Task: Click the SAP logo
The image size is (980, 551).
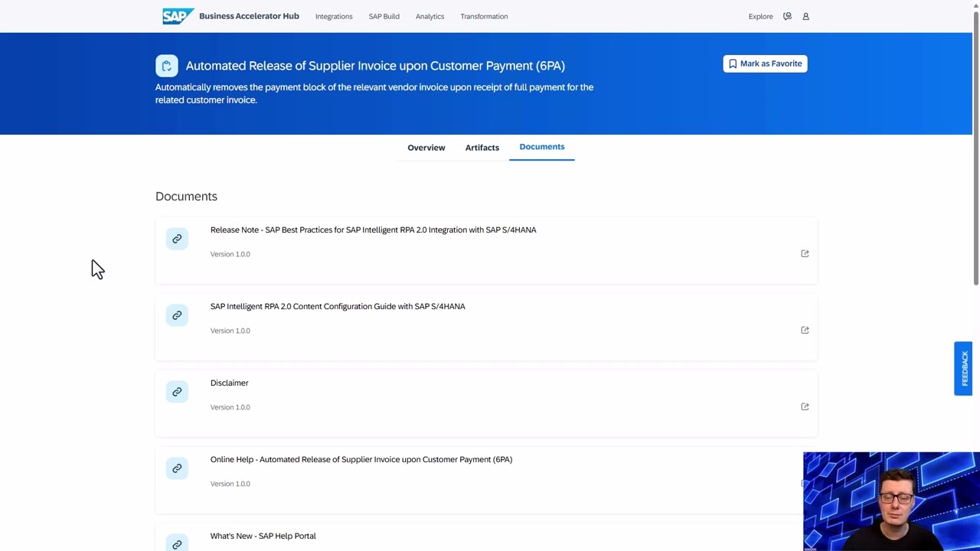Action: pos(178,16)
